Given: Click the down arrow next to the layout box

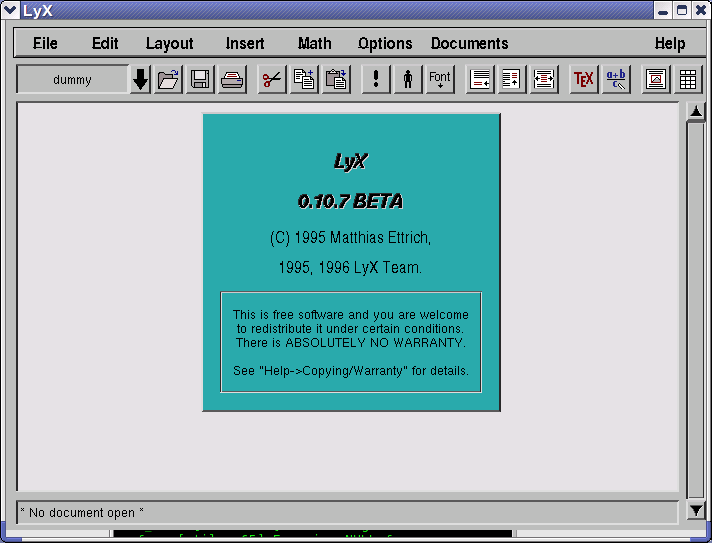Looking at the screenshot, I should (x=140, y=79).
